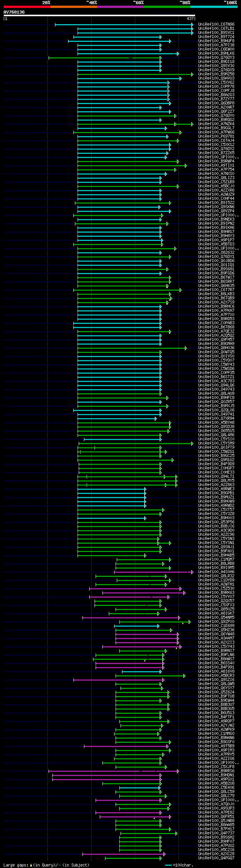Click cyan alignment bar for UniRef100_C1E699

137,626
